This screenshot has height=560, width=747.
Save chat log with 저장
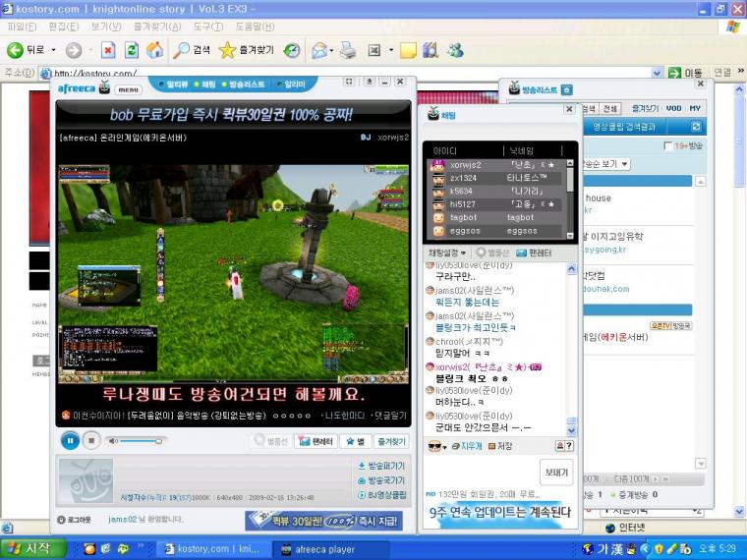pos(500,446)
